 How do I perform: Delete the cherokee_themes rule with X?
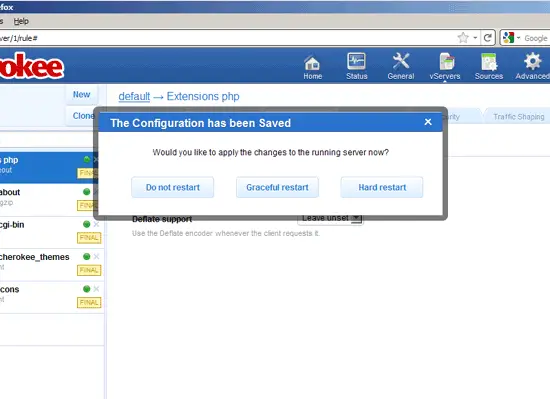[x=96, y=256]
